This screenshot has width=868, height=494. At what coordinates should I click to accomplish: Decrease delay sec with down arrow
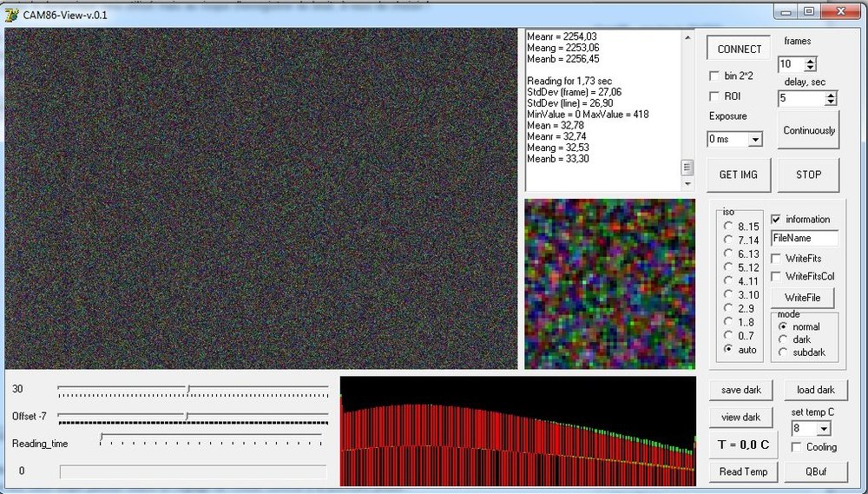(x=831, y=102)
